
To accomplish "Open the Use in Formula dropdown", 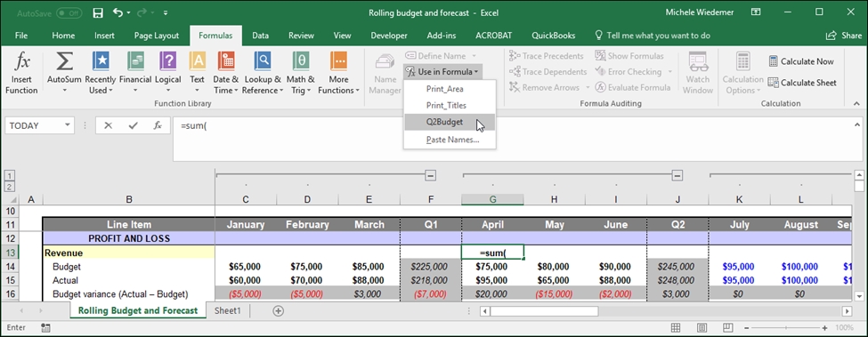I will 442,72.
